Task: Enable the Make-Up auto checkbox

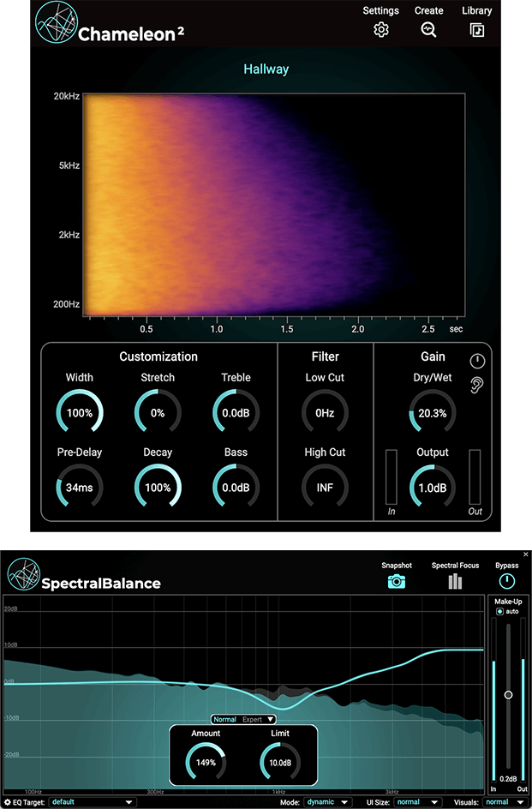Action: (x=499, y=611)
